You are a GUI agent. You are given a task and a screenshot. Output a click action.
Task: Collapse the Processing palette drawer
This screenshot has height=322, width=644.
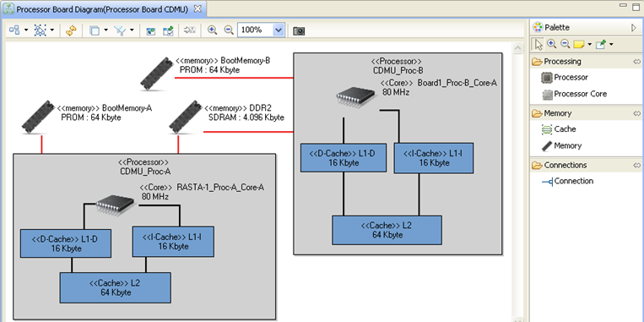(x=636, y=62)
